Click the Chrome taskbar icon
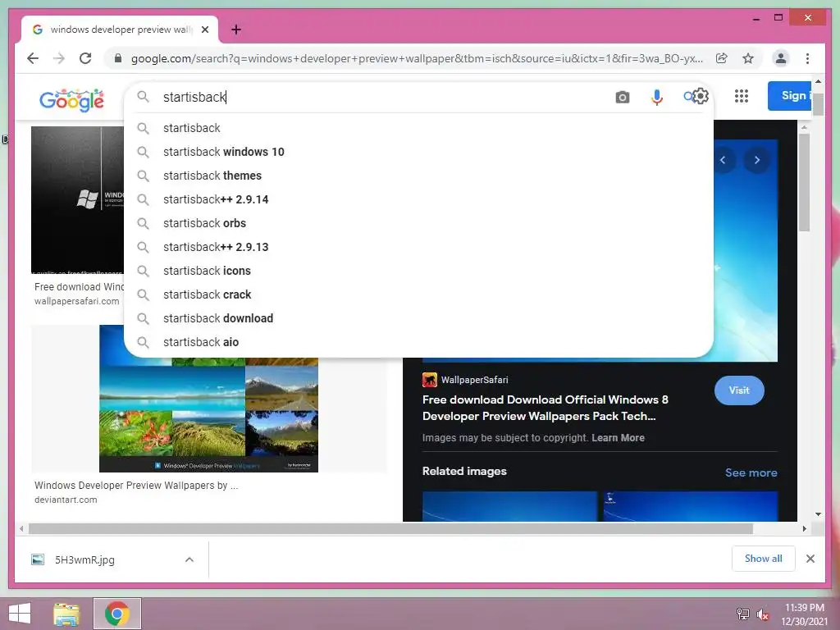The image size is (840, 630). (117, 614)
